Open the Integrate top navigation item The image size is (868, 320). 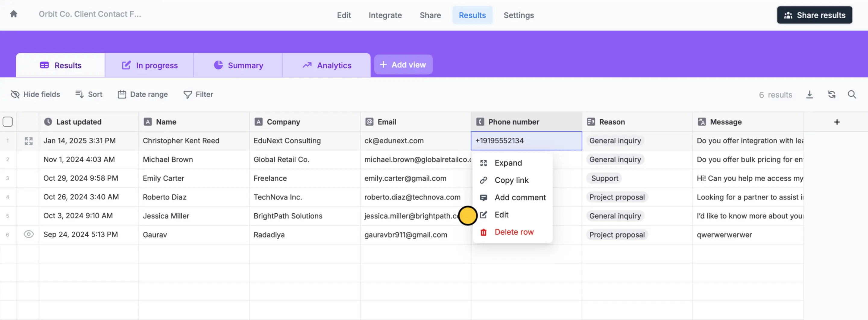pyautogui.click(x=385, y=15)
